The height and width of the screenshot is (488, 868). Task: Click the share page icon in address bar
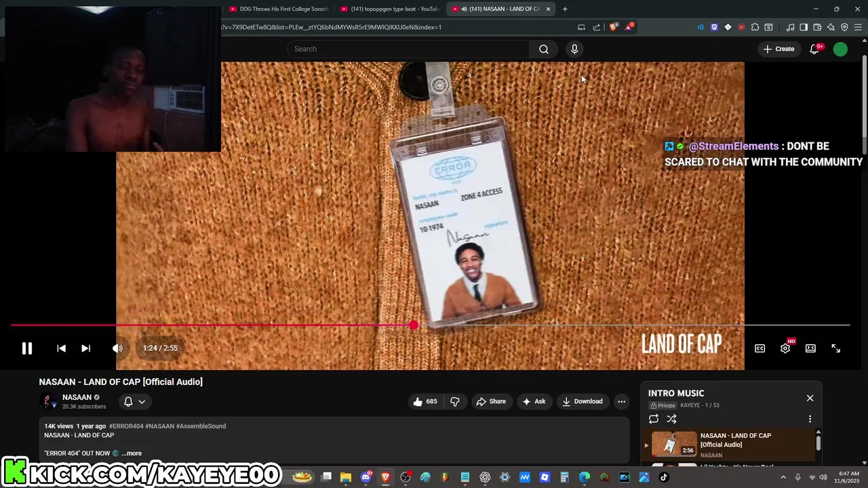[597, 27]
